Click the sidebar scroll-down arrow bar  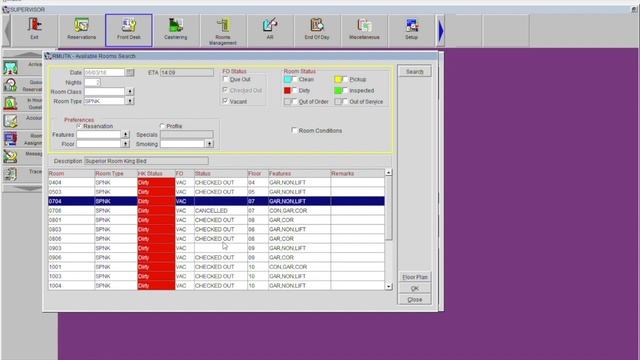(22, 188)
